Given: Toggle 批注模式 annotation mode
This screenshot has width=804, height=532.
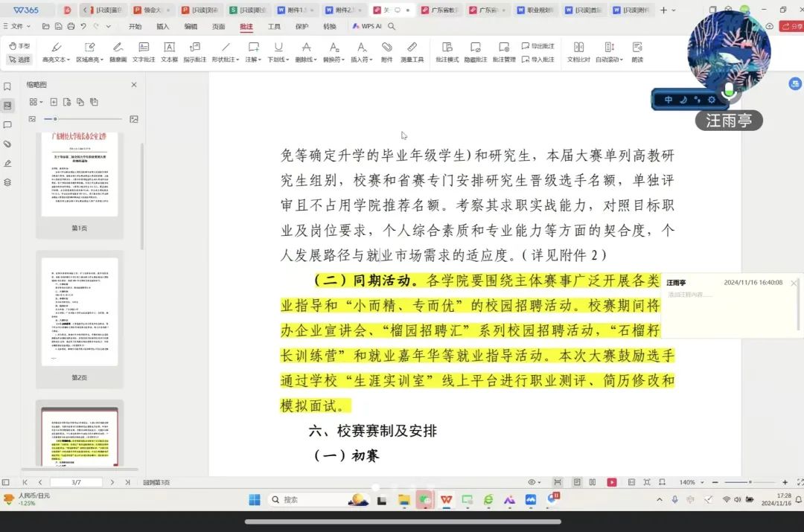Looking at the screenshot, I should coord(447,52).
